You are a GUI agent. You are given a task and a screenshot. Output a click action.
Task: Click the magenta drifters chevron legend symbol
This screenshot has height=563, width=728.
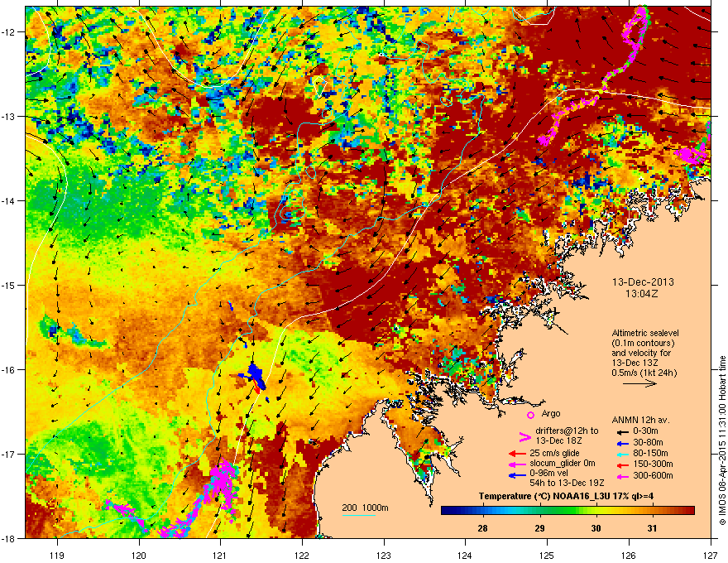(x=524, y=436)
